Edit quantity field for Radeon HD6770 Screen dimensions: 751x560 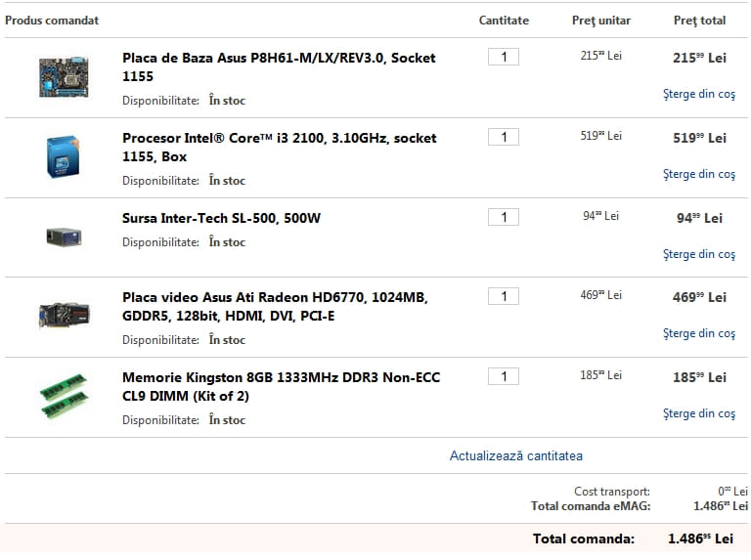[504, 296]
